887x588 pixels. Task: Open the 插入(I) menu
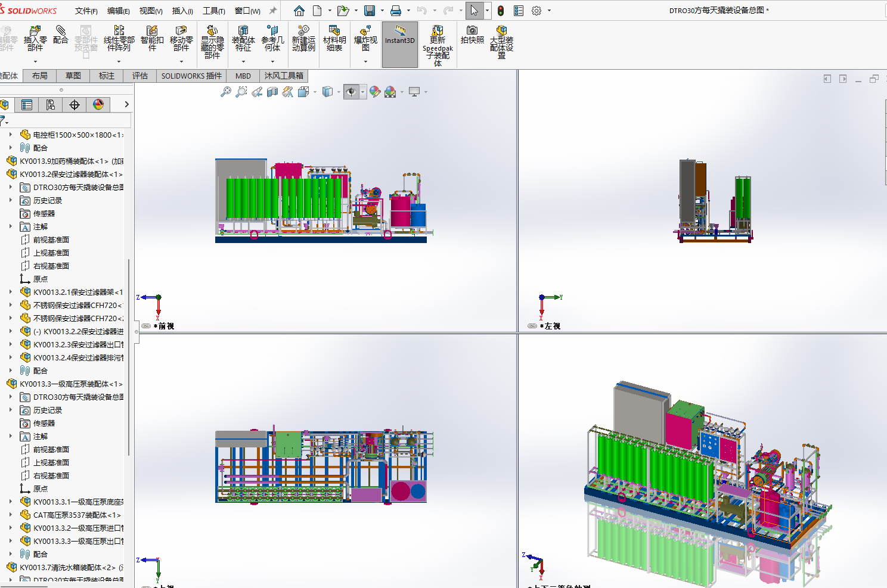click(x=182, y=11)
